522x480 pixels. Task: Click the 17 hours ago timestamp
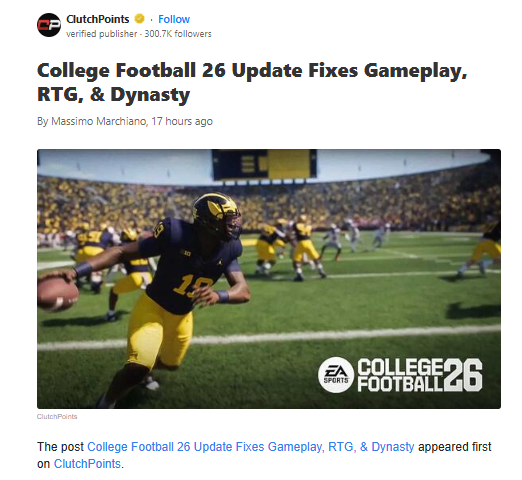click(182, 121)
